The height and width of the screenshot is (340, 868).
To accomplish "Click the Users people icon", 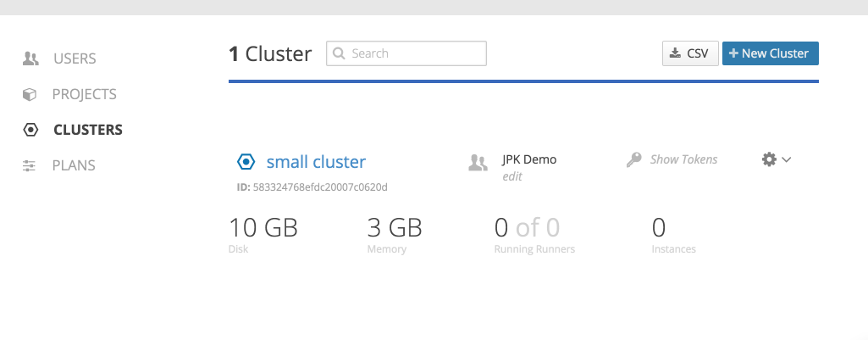I will tap(30, 59).
